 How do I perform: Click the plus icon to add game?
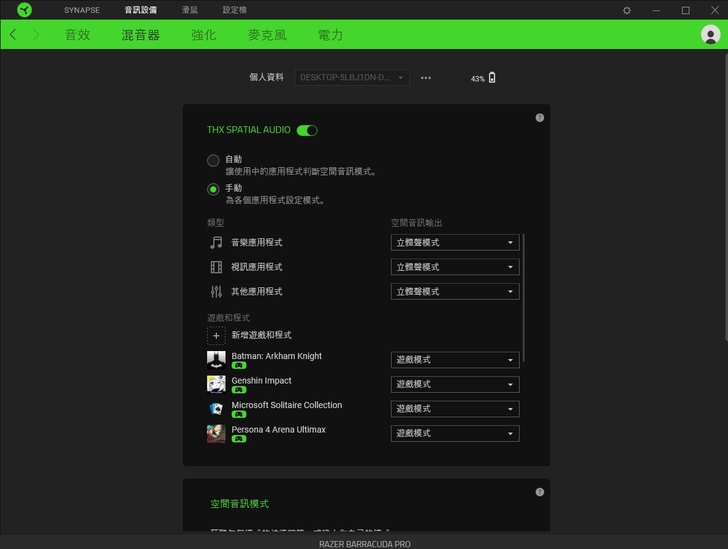[x=216, y=335]
